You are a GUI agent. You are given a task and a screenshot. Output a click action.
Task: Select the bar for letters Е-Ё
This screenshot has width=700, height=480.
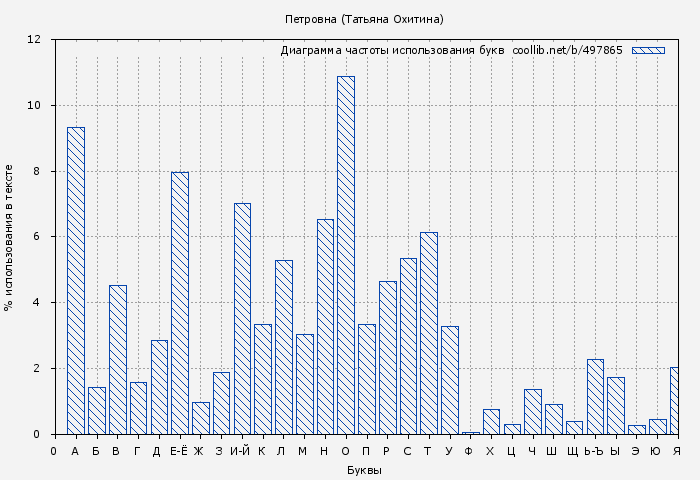tap(180, 303)
